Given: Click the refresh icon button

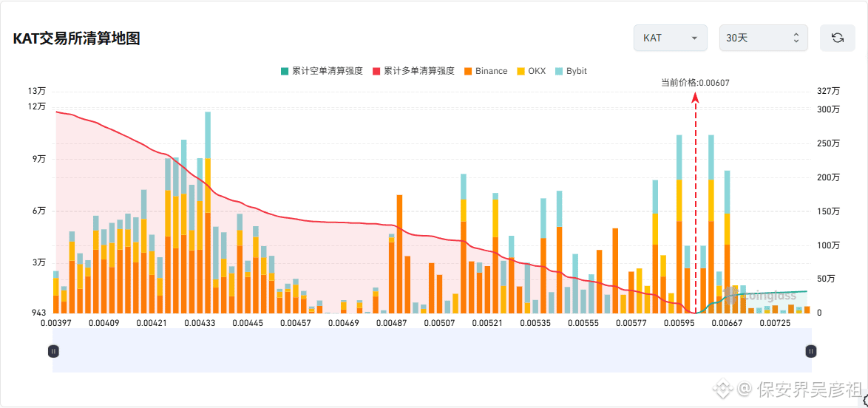Looking at the screenshot, I should coord(838,38).
